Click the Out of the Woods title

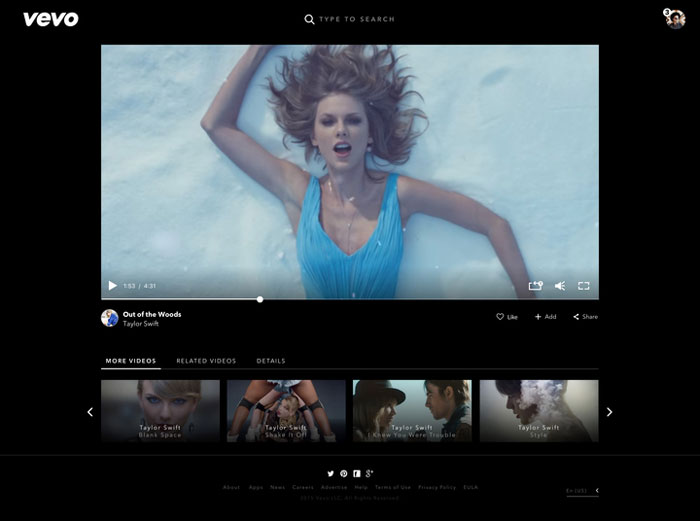click(152, 314)
